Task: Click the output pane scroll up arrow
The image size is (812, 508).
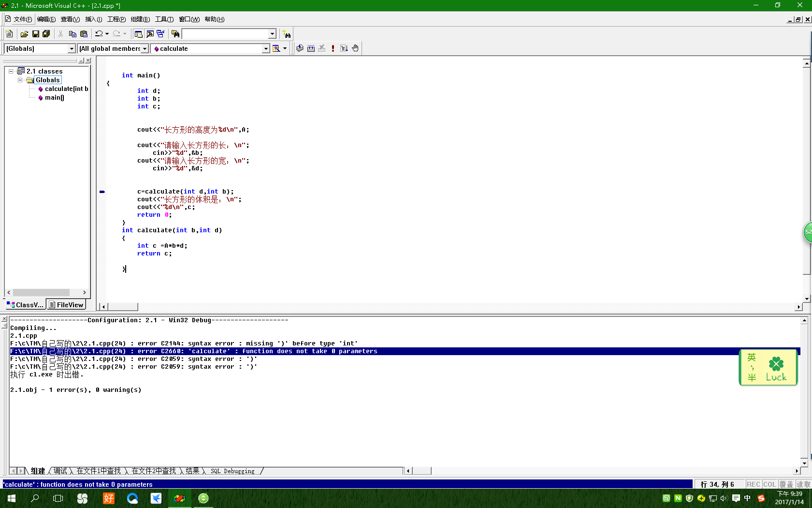Action: (x=804, y=320)
